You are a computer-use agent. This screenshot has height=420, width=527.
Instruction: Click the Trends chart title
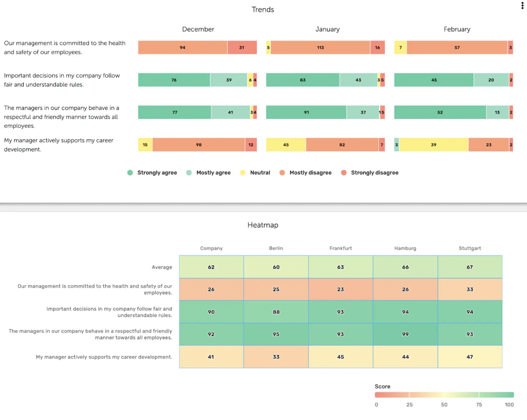(263, 9)
